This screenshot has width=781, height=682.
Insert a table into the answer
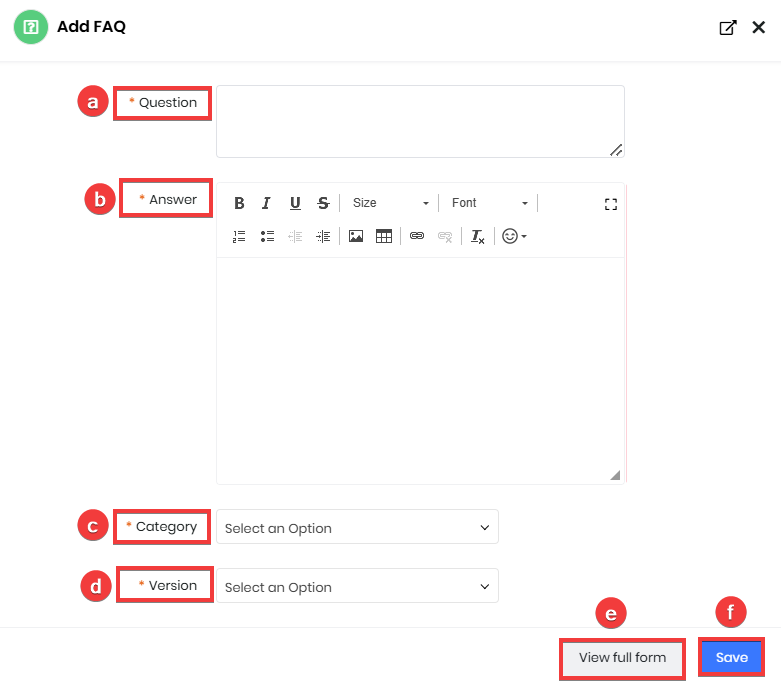(384, 236)
